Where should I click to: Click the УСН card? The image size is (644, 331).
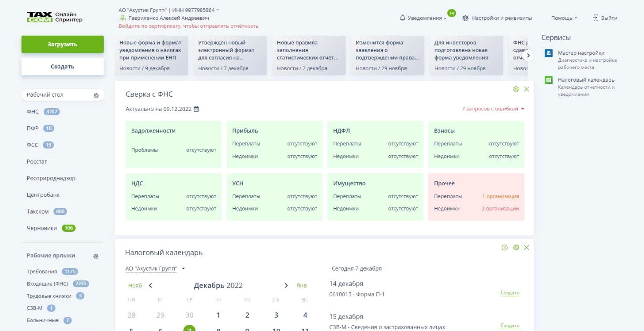[x=275, y=197]
